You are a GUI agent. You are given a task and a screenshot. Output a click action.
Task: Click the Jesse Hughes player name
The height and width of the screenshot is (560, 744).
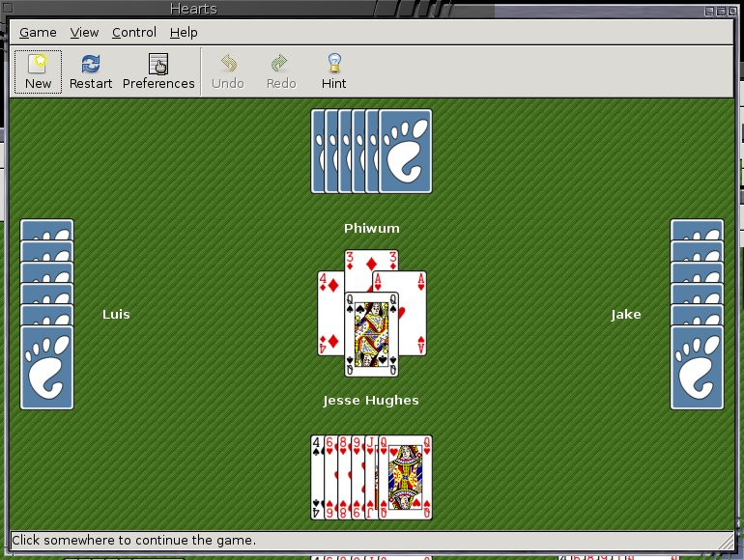(371, 401)
